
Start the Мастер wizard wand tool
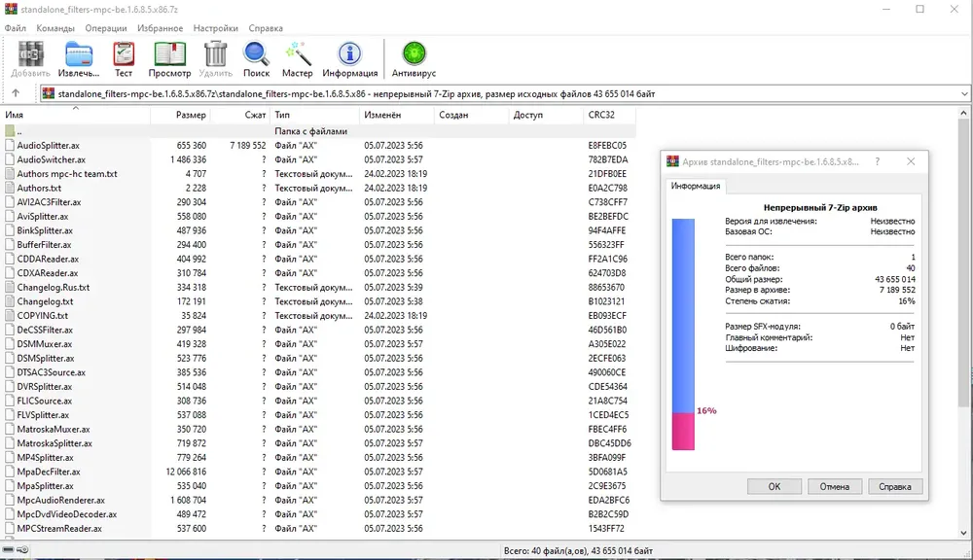pos(297,59)
